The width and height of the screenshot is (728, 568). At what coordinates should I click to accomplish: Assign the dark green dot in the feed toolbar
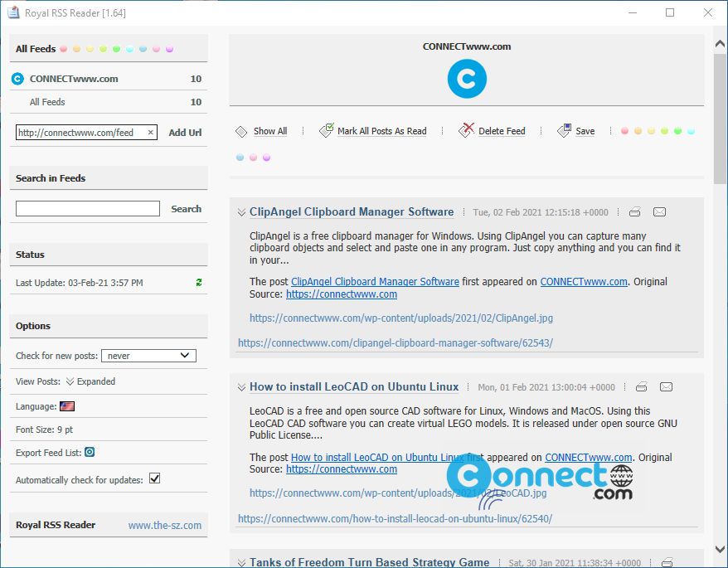tap(678, 131)
